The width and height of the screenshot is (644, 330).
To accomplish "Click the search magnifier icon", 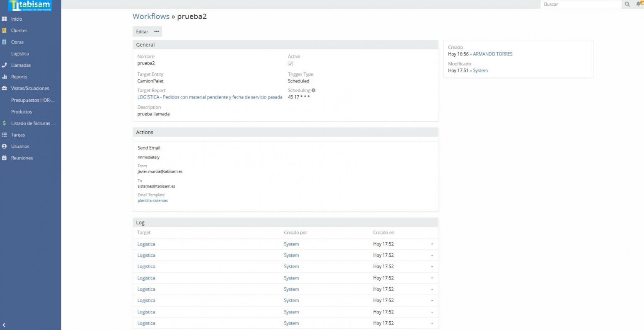I will pos(627,4).
